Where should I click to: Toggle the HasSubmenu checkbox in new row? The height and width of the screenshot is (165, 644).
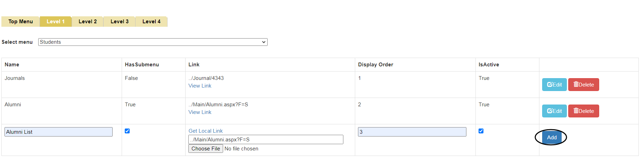click(x=127, y=131)
